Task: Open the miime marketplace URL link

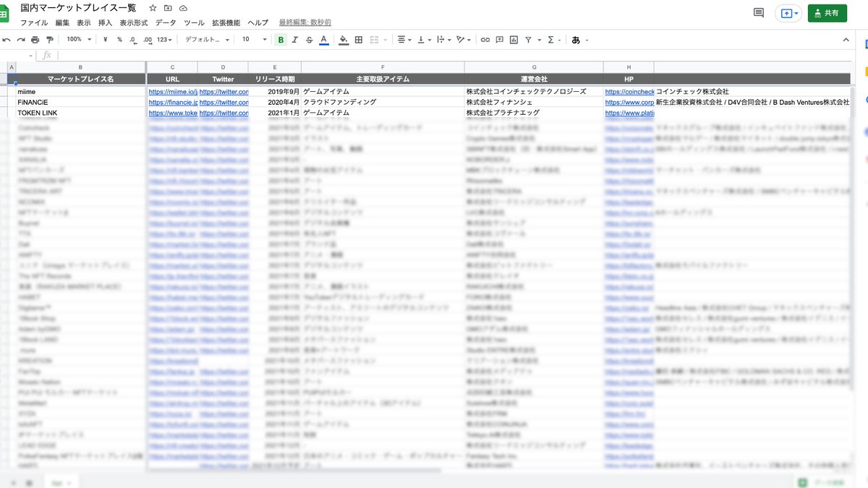Action: [x=172, y=92]
